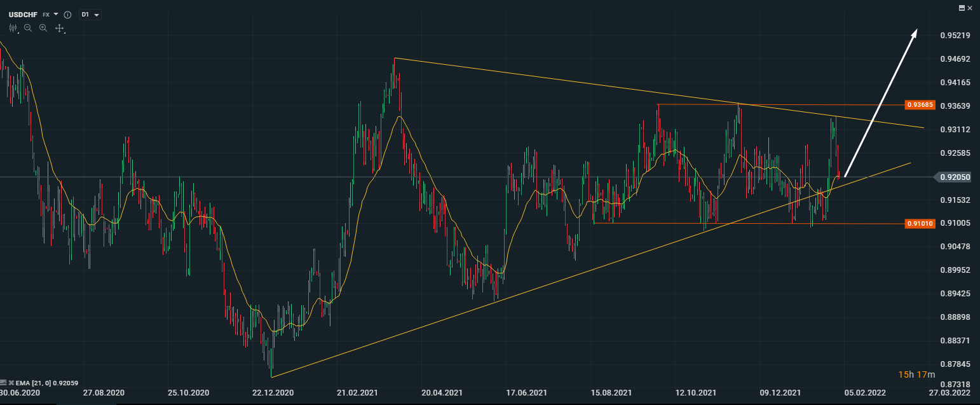
Task: Open the USDCHF symbol selector dropdown arrow
Action: [57, 14]
